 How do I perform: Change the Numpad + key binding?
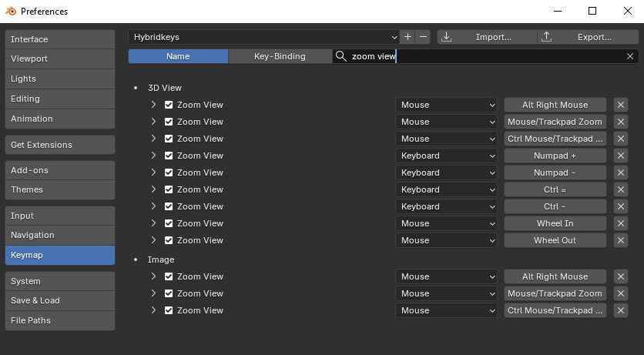555,156
